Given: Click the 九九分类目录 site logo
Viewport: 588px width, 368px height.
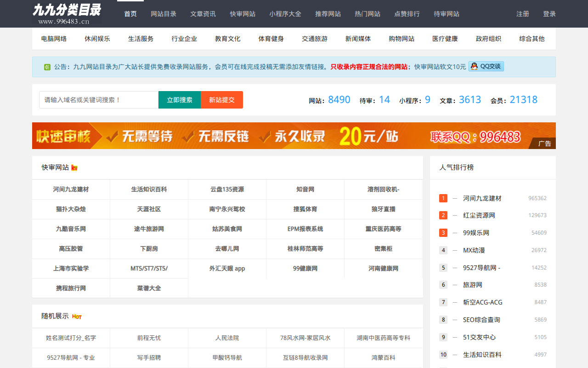Looking at the screenshot, I should coord(67,14).
